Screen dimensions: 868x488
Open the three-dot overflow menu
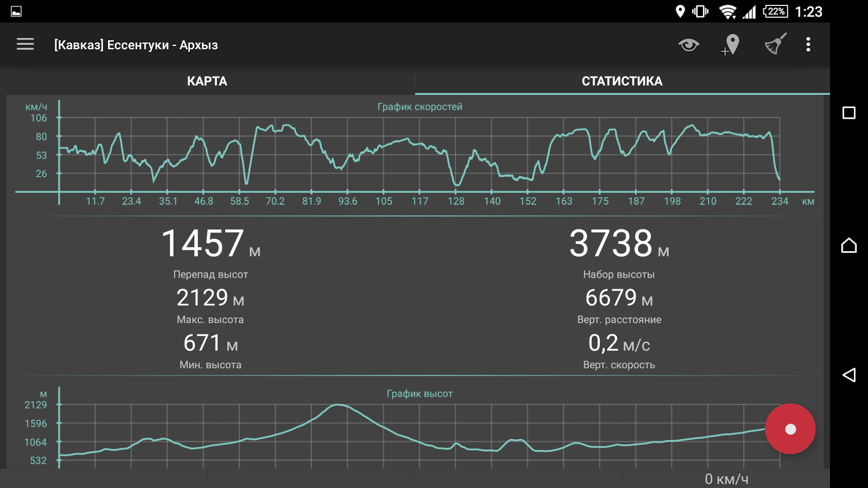(808, 44)
